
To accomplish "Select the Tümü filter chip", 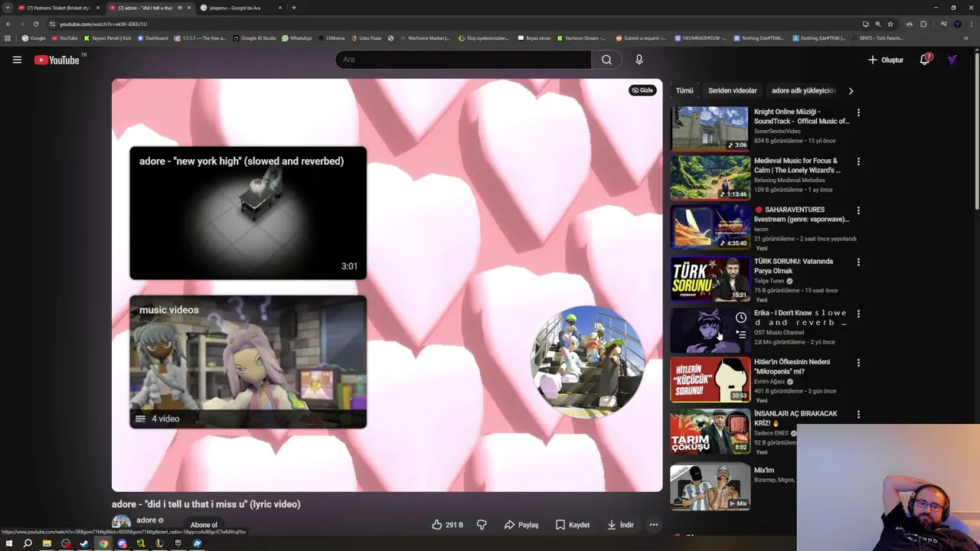I will point(684,90).
